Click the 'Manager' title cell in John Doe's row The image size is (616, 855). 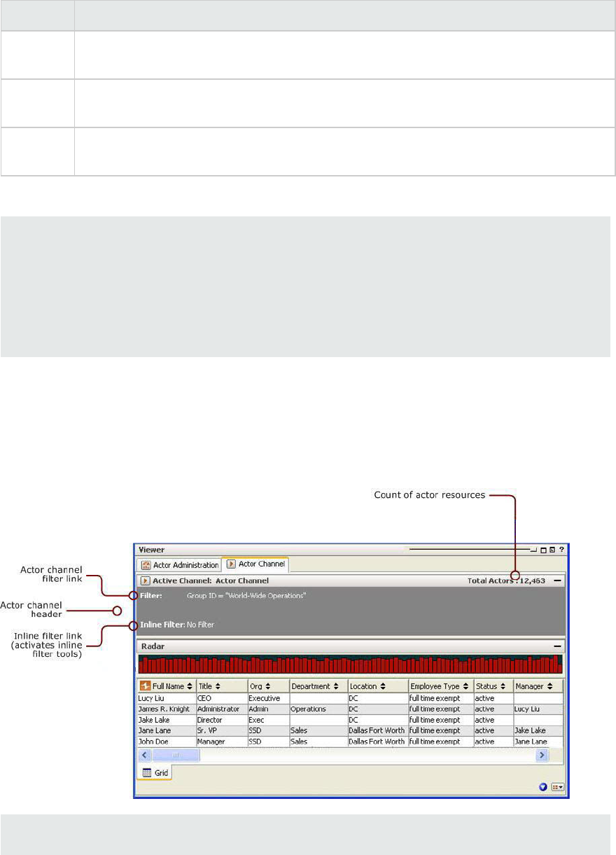[x=221, y=742]
